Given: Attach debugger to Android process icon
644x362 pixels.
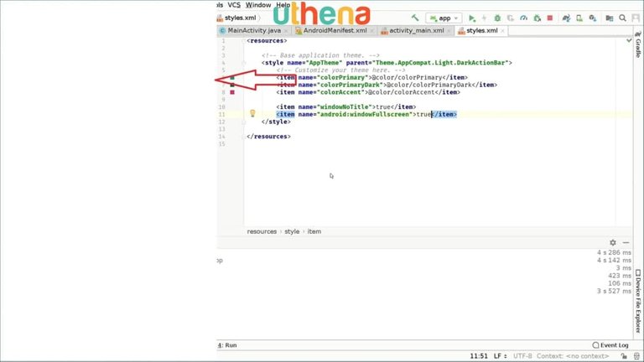Looking at the screenshot, I should 537,18.
